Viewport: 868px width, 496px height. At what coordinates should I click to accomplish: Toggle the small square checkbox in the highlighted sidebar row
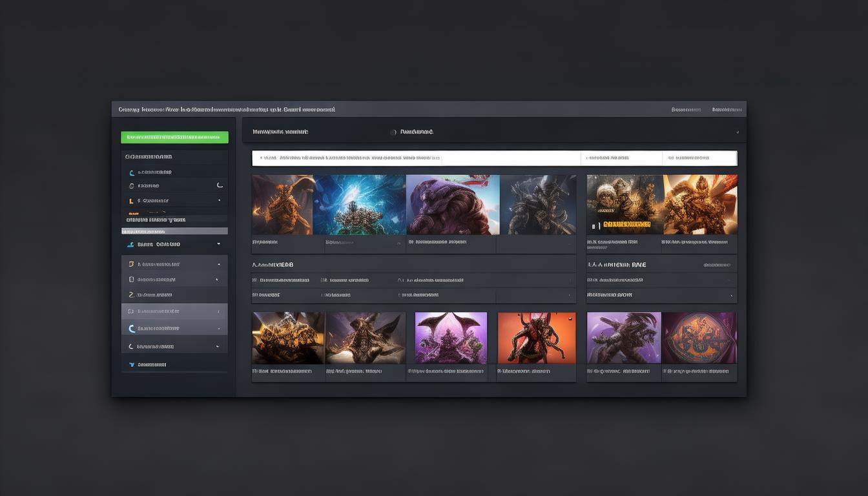coord(131,311)
